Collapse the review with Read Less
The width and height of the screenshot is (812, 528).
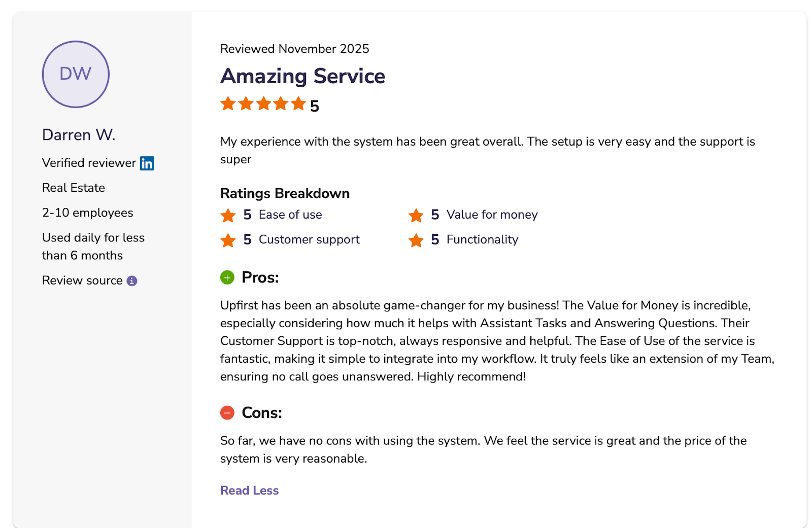[x=249, y=490]
